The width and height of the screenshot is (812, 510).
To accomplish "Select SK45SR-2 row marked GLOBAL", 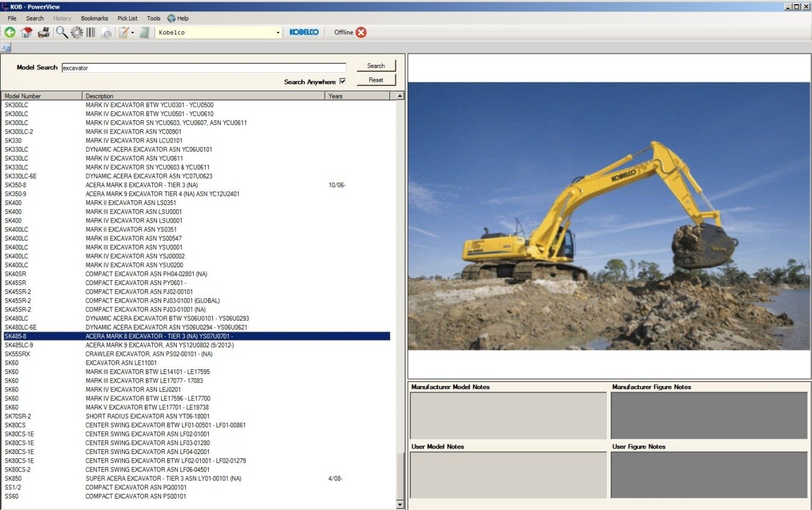I will tap(196, 301).
